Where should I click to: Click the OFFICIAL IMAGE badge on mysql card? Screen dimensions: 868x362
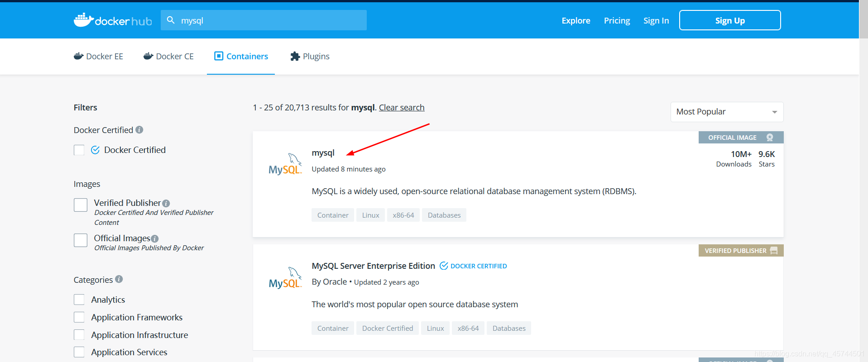tap(741, 138)
